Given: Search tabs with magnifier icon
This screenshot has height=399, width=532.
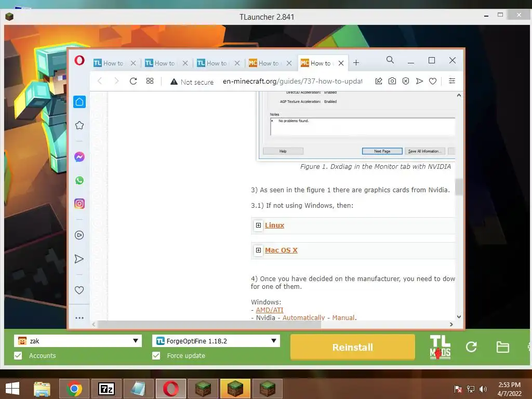Looking at the screenshot, I should pyautogui.click(x=390, y=60).
